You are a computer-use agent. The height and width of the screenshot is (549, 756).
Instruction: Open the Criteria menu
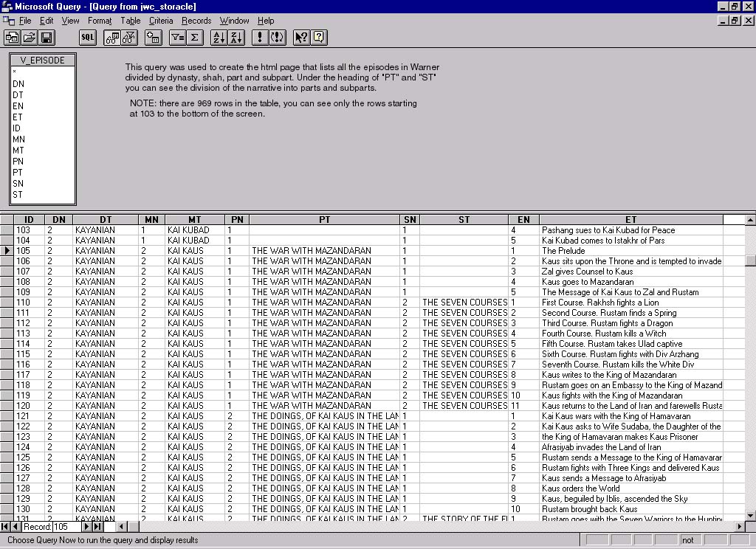point(160,21)
